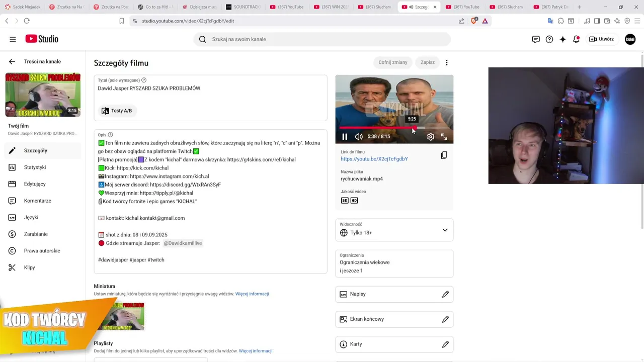Seek on the video preview progress bar
The width and height of the screenshot is (644, 362).
(x=394, y=128)
